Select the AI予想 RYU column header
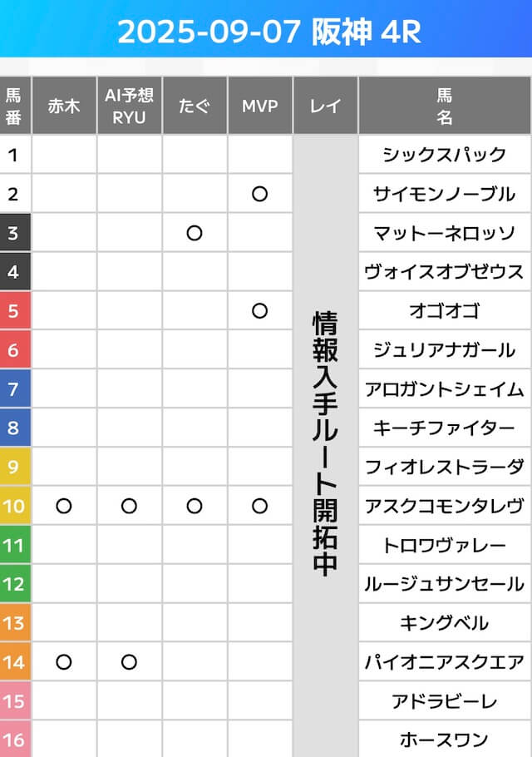The width and height of the screenshot is (532, 757). [129, 106]
